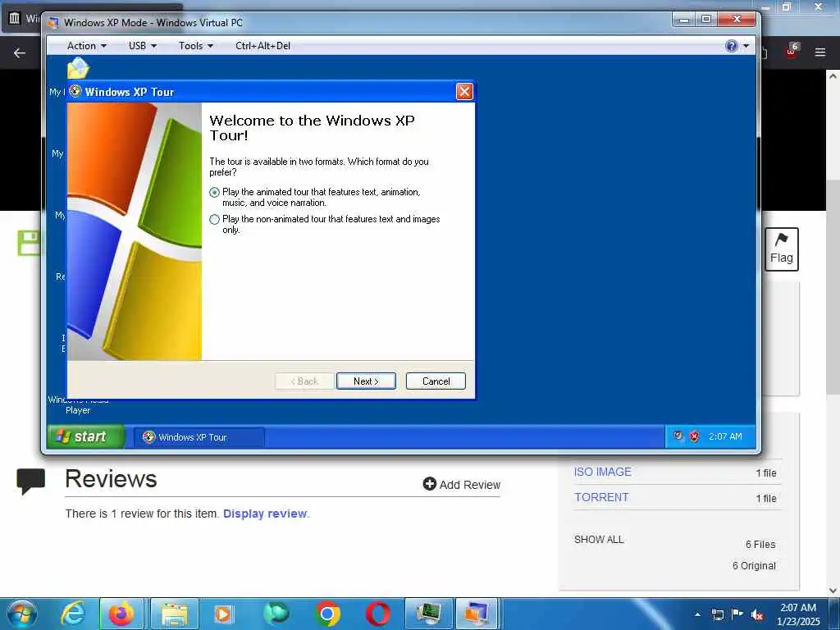840x630 pixels.
Task: Select the animated tour radio button
Action: coord(214,192)
